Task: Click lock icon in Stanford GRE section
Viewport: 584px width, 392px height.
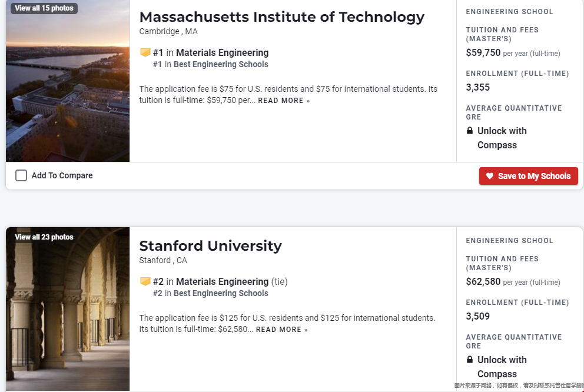Action: (470, 360)
